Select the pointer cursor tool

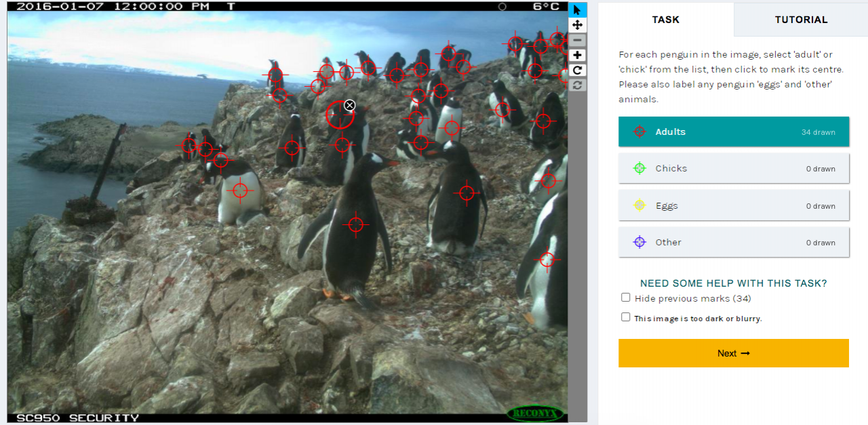point(577,9)
